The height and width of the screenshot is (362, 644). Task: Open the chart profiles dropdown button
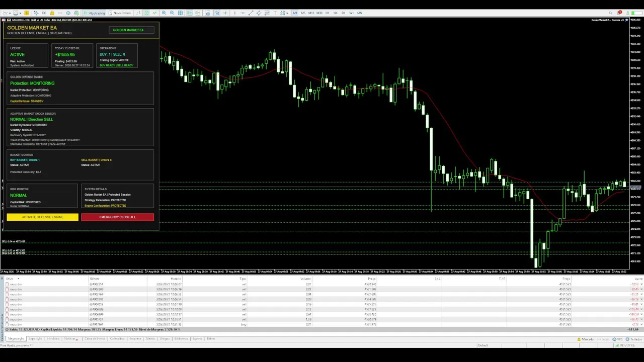(x=17, y=13)
